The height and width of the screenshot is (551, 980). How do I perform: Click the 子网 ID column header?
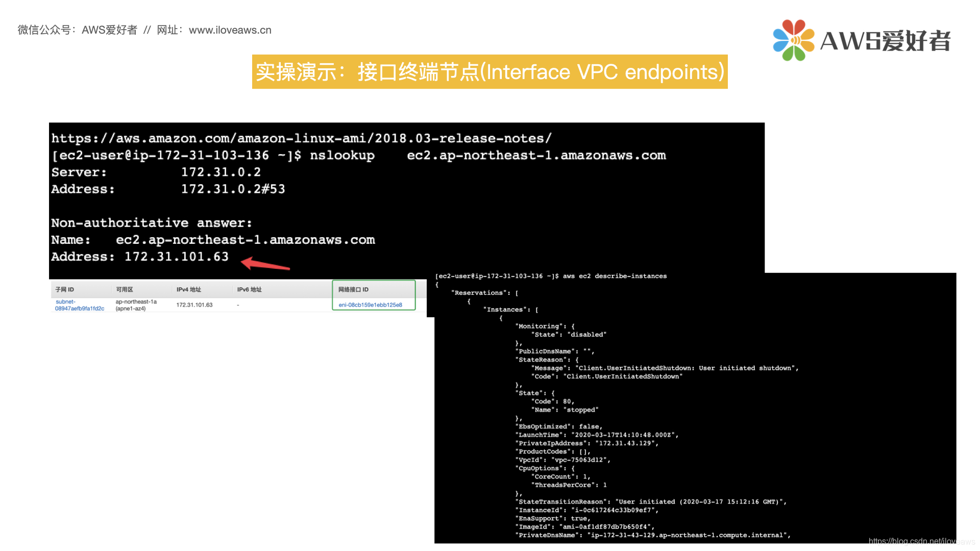[65, 289]
